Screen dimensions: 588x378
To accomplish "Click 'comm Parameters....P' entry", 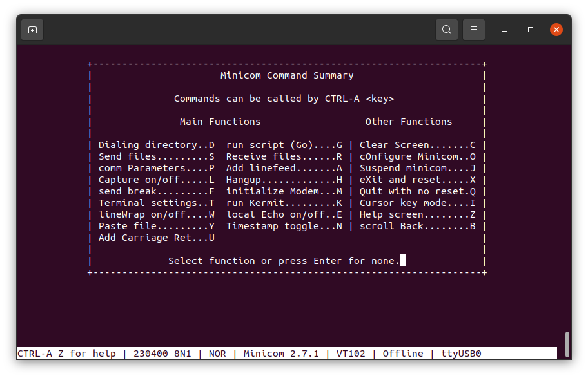I will 157,168.
